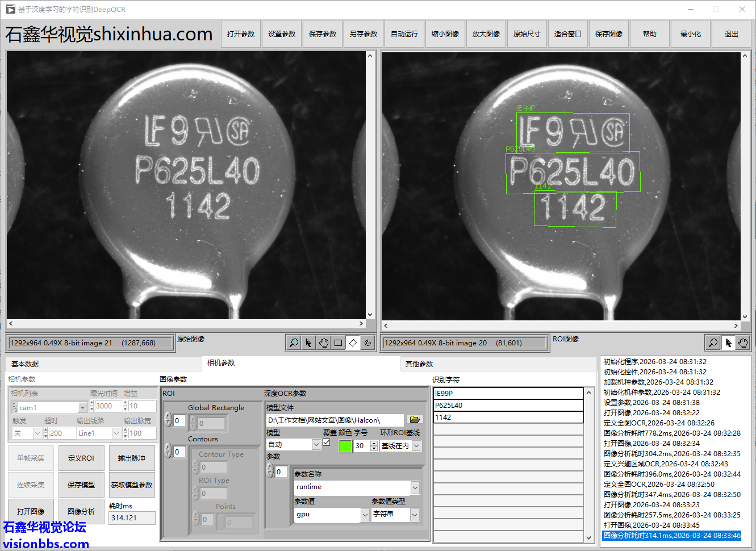Select the rectangle ROI drawing tool
Viewport: 756px width, 551px height.
(338, 343)
